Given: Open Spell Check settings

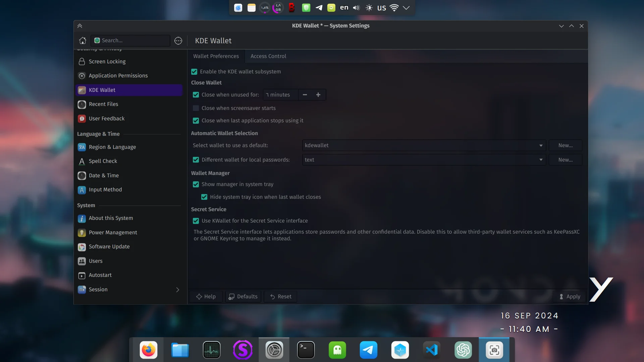Looking at the screenshot, I should (129, 161).
